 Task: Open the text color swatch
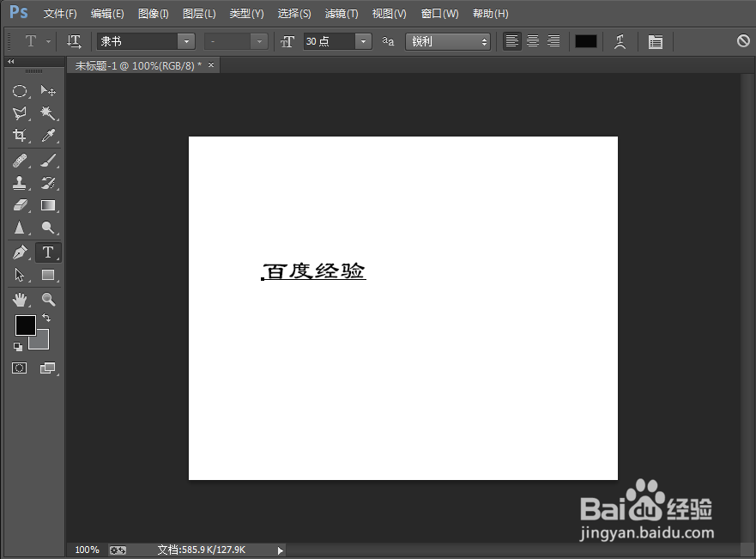pyautogui.click(x=586, y=41)
